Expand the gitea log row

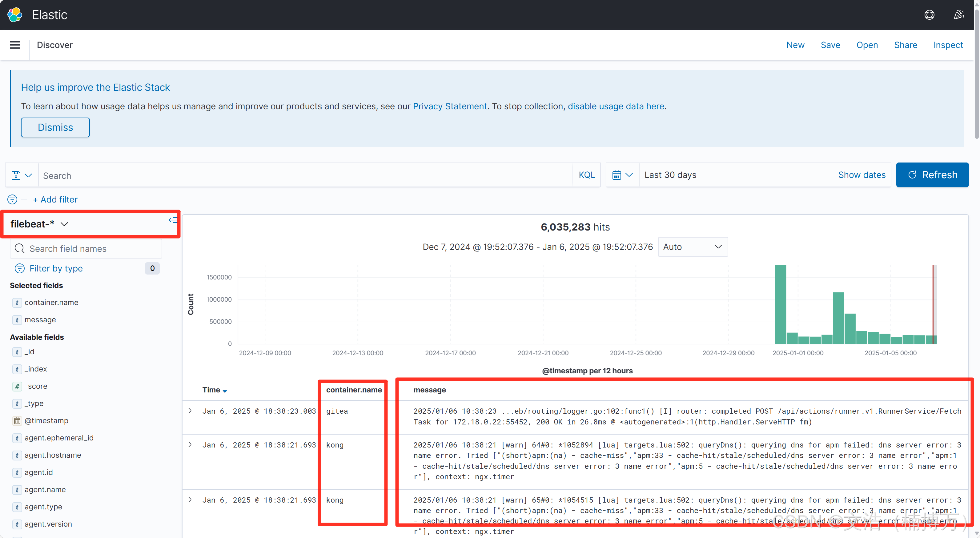pyautogui.click(x=190, y=411)
